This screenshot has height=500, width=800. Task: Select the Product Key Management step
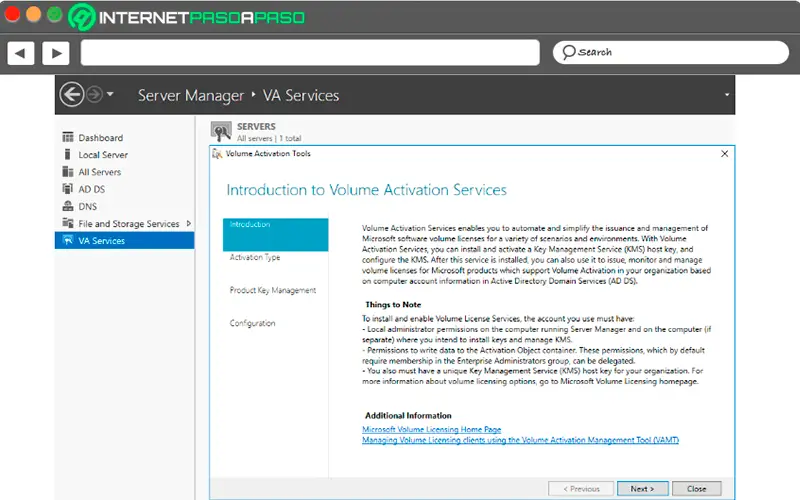tap(273, 290)
